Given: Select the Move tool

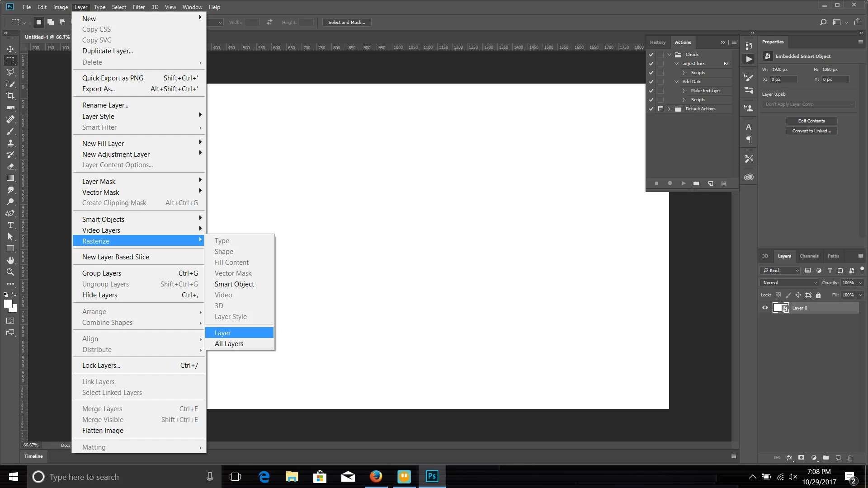Looking at the screenshot, I should point(10,49).
